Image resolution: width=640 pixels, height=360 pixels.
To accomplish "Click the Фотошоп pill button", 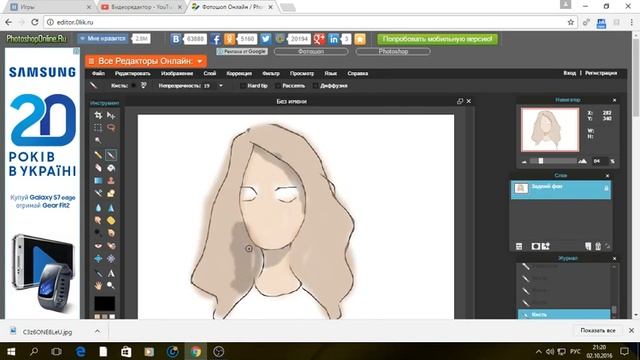I will pyautogui.click(x=311, y=51).
